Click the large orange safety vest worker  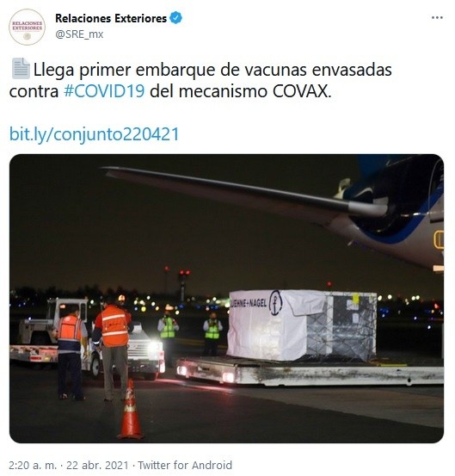click(x=112, y=350)
